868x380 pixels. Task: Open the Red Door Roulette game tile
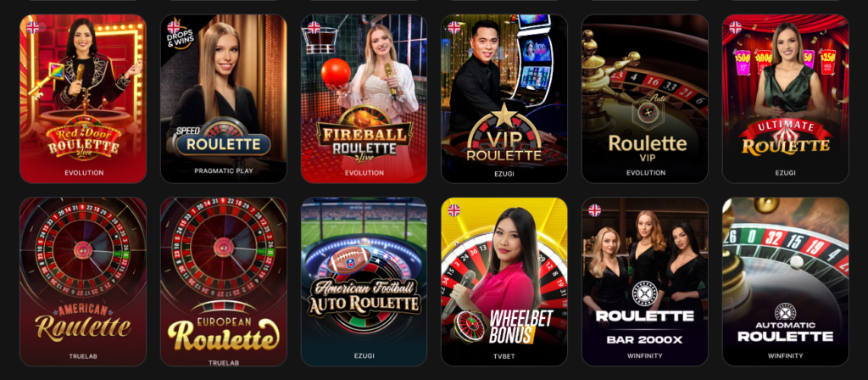[x=83, y=98]
